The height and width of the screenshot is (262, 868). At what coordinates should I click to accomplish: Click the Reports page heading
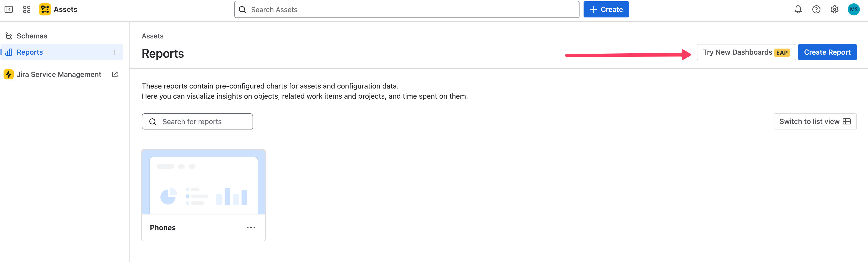(163, 54)
